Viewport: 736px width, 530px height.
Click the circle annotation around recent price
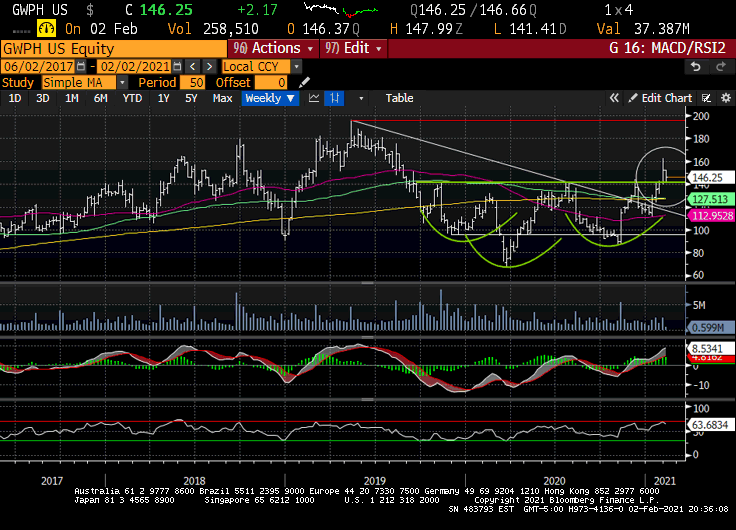point(663,177)
